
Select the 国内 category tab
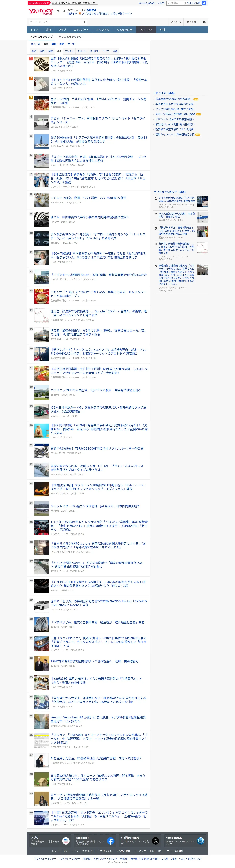click(x=42, y=51)
